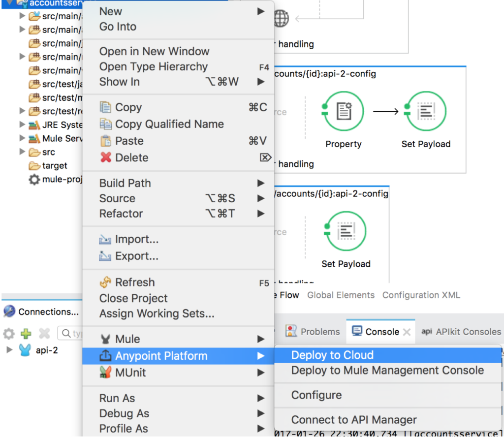Close the Console tab
This screenshot has width=504, height=438.
(407, 332)
